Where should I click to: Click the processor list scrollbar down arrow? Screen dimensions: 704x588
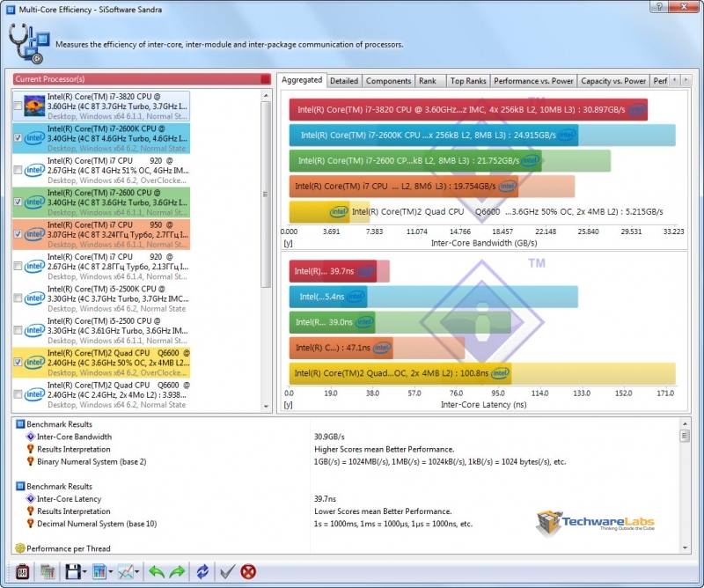[x=266, y=406]
